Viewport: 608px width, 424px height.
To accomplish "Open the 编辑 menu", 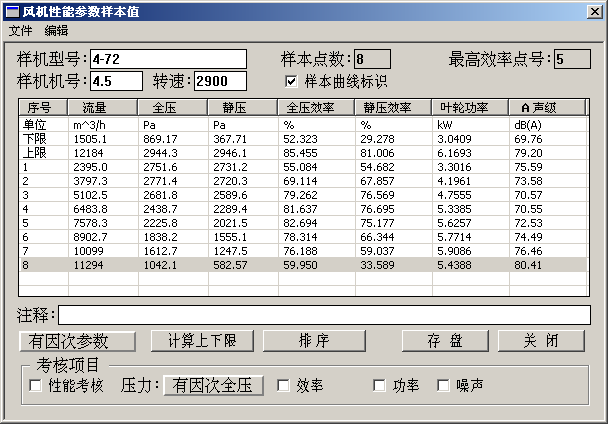I will [x=57, y=31].
